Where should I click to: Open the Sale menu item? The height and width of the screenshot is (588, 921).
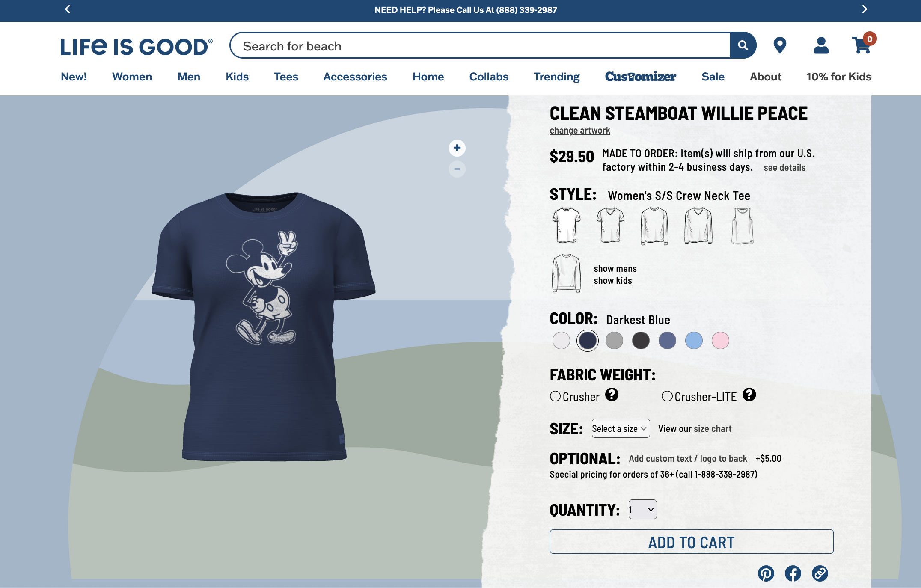(x=713, y=77)
